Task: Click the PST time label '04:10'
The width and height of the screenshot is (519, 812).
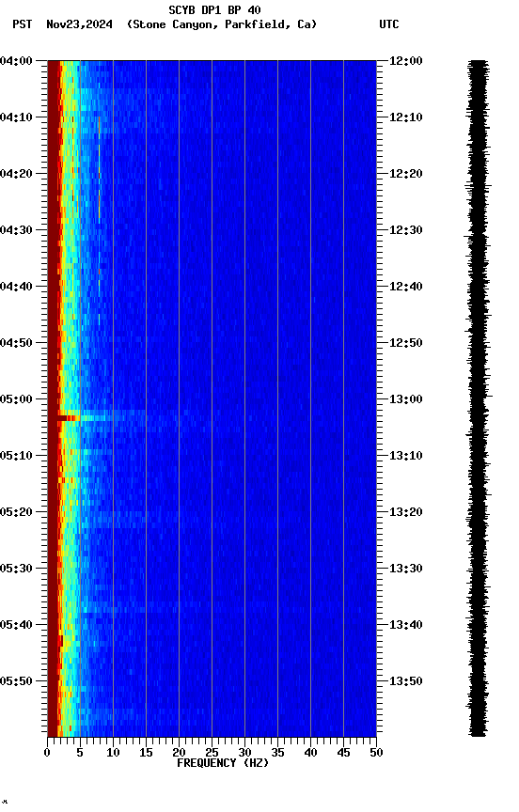Action: pyautogui.click(x=16, y=117)
